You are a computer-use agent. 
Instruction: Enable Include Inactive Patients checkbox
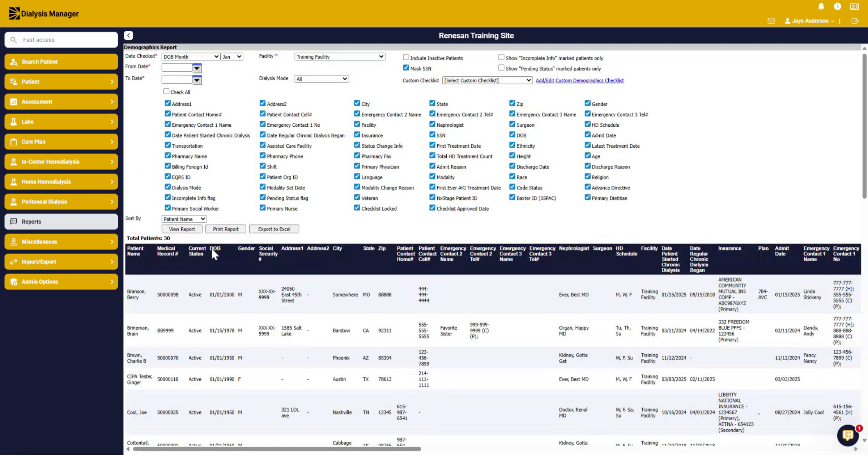(x=406, y=58)
